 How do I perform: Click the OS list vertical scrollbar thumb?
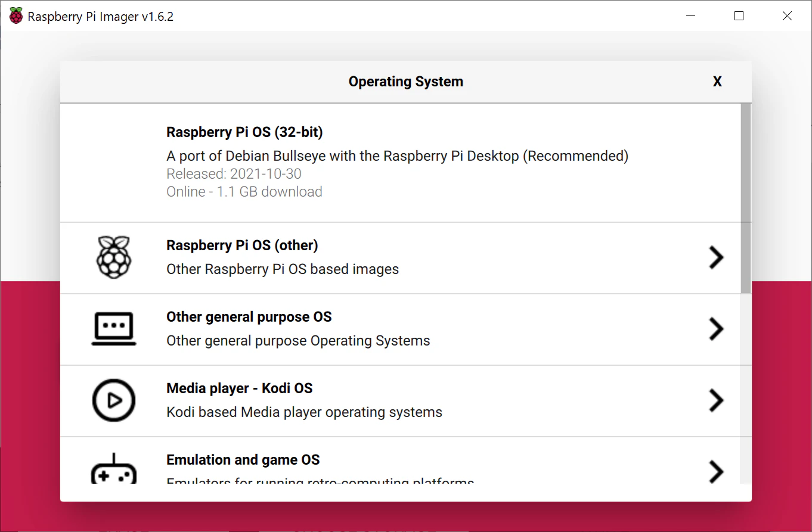[746, 198]
